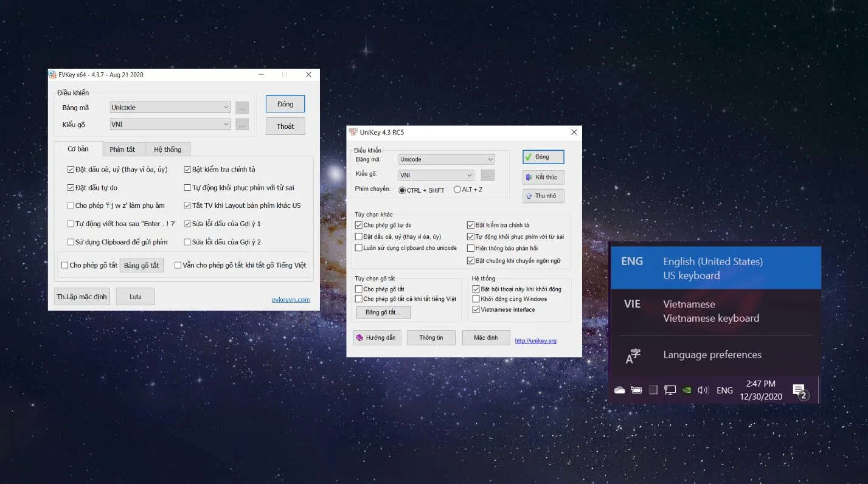Expand UniKey 'Bảng mã' Unicode dropdown

[x=446, y=159]
